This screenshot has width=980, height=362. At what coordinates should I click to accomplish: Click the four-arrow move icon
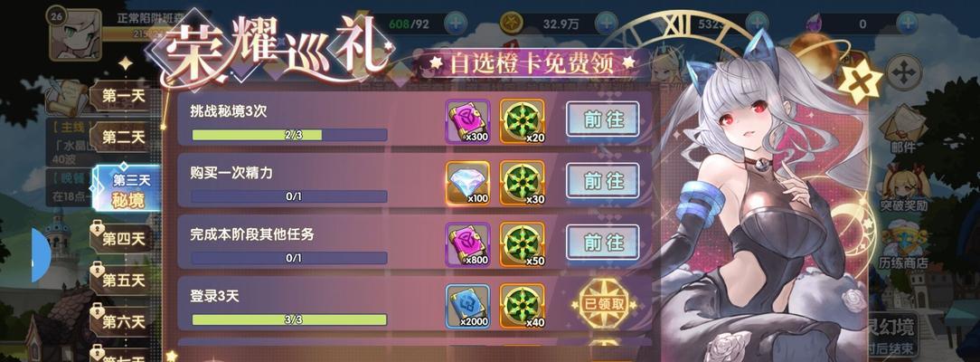(x=903, y=71)
